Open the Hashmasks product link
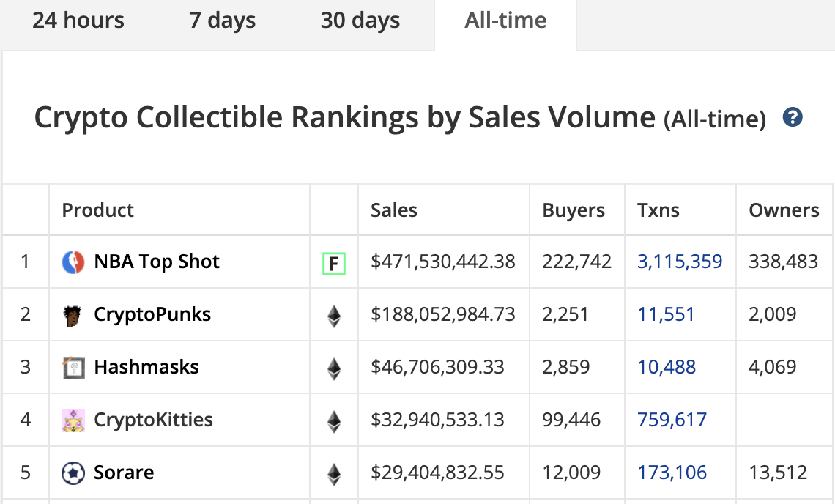This screenshot has width=835, height=504. tap(146, 366)
